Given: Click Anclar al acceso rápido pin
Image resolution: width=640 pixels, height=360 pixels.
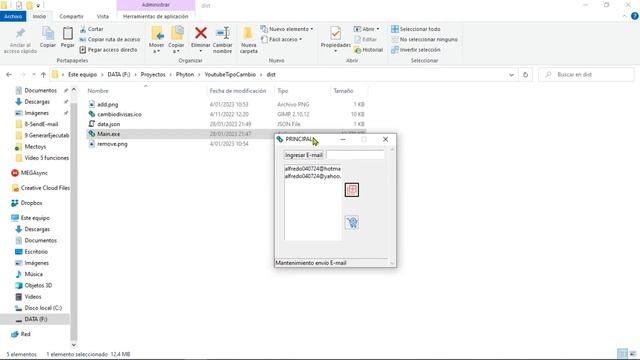Looking at the screenshot, I should point(20,40).
